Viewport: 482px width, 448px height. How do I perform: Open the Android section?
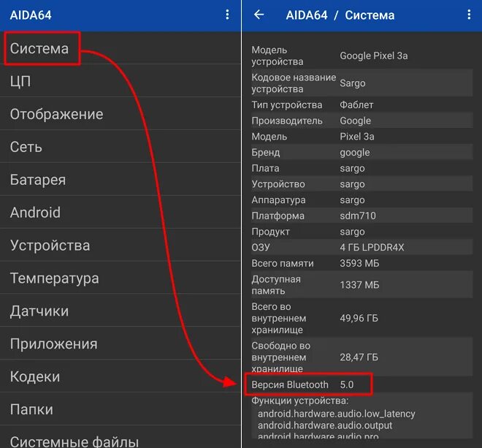coord(120,213)
